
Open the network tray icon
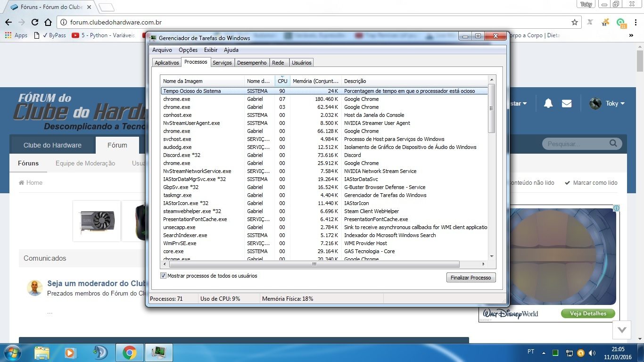pyautogui.click(x=570, y=353)
